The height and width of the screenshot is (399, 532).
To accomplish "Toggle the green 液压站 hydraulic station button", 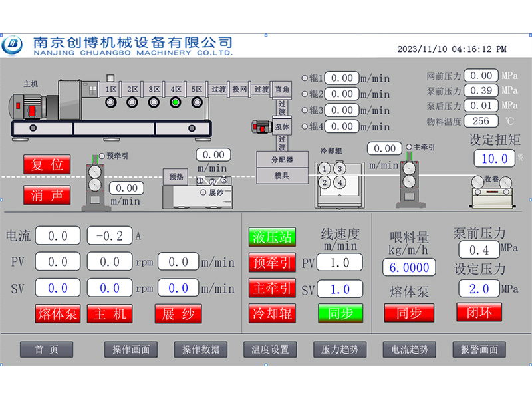I will coord(272,237).
